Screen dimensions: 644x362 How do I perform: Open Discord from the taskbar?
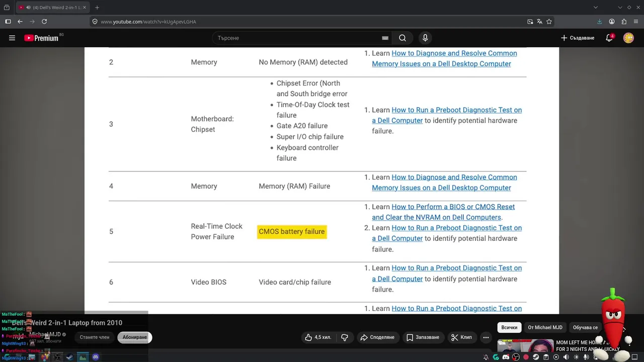pyautogui.click(x=506, y=357)
